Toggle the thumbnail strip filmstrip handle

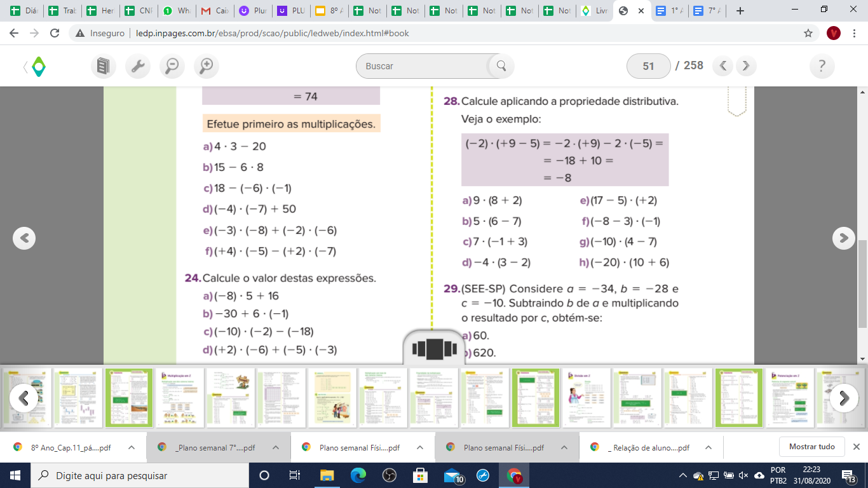pos(434,349)
